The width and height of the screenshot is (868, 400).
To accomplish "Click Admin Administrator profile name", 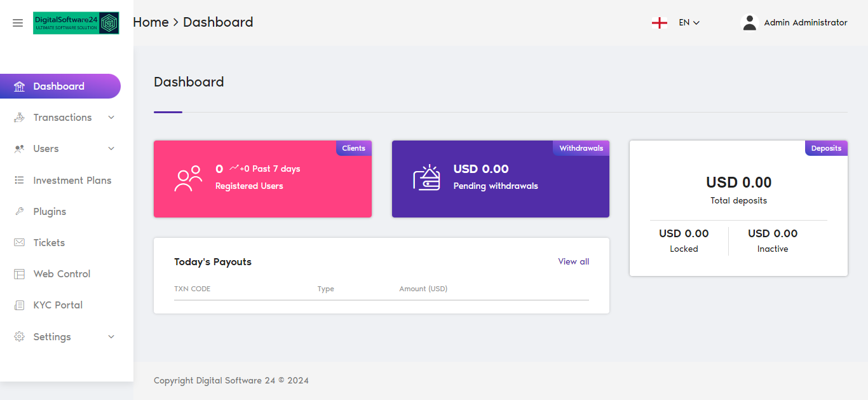I will point(805,23).
